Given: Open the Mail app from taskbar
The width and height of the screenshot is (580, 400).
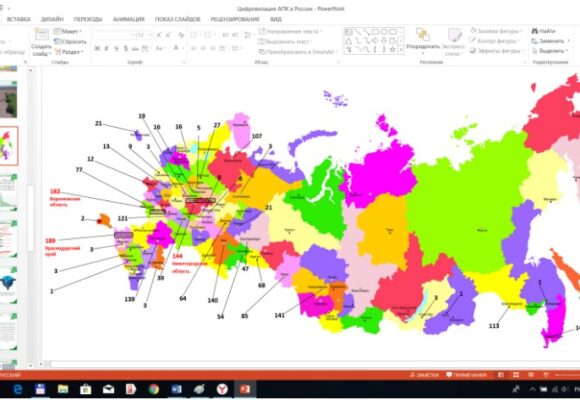Looking at the screenshot, I should click(108, 389).
